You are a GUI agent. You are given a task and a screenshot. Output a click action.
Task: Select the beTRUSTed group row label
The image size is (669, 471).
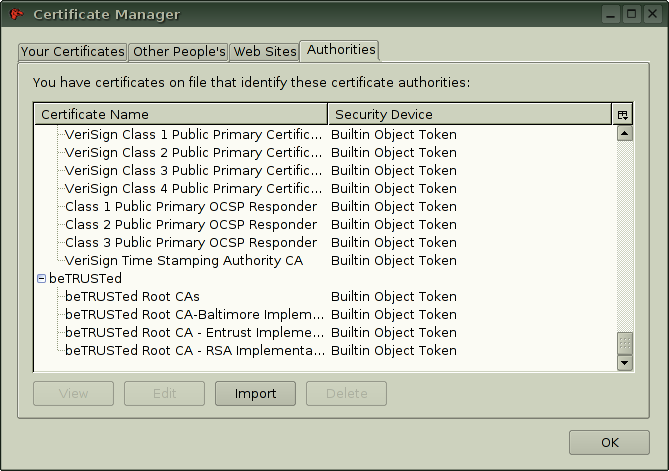[x=85, y=279]
